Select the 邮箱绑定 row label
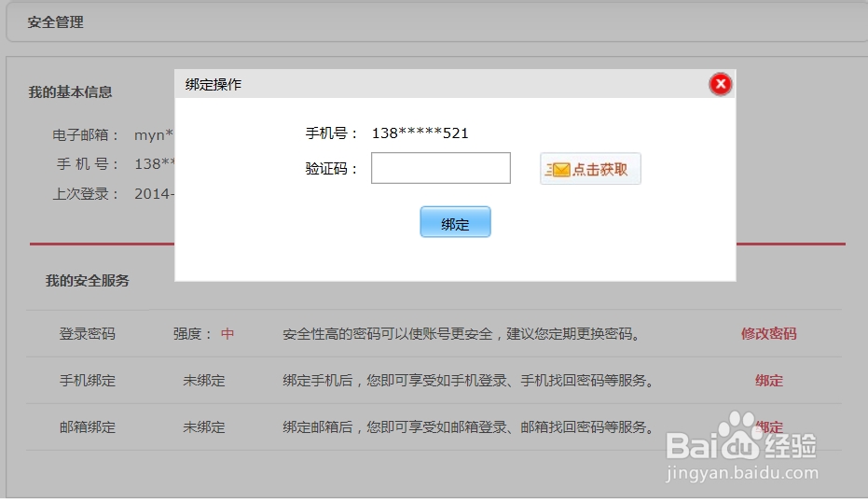 click(88, 427)
